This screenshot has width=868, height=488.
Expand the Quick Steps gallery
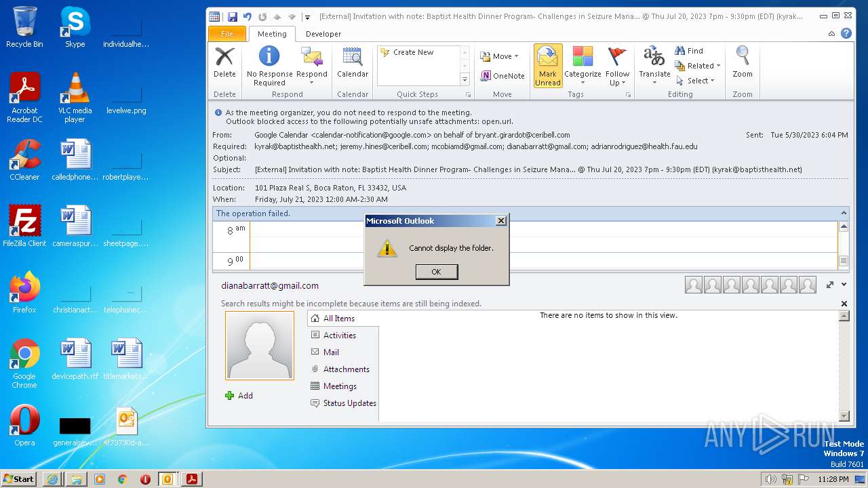point(465,79)
